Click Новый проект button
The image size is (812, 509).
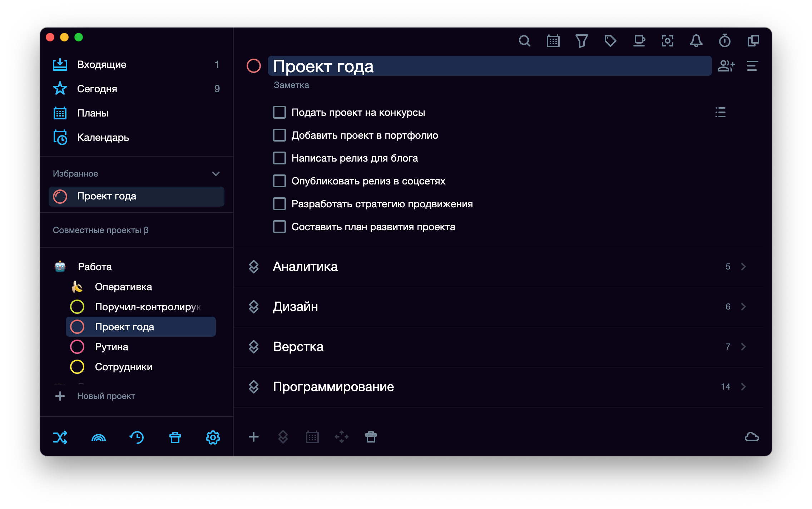point(95,396)
